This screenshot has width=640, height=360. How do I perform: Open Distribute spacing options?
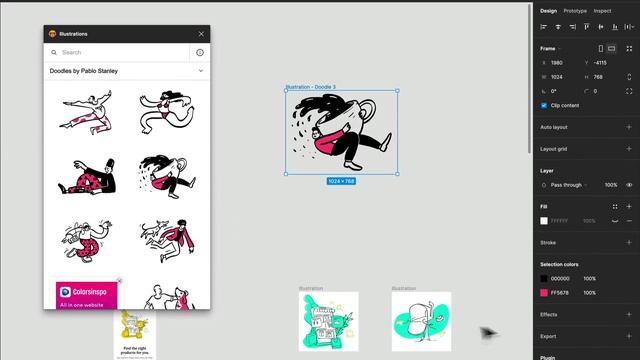click(x=629, y=27)
